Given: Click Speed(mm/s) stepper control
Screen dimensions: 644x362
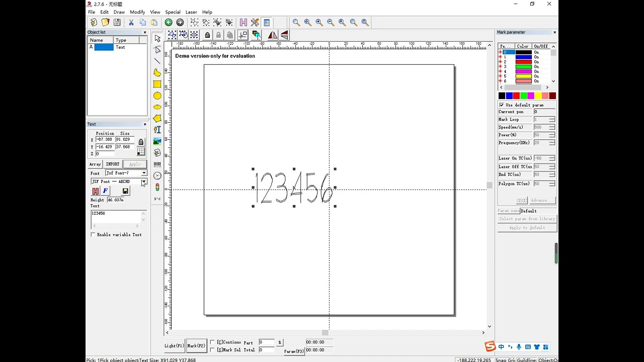Looking at the screenshot, I should tap(552, 127).
